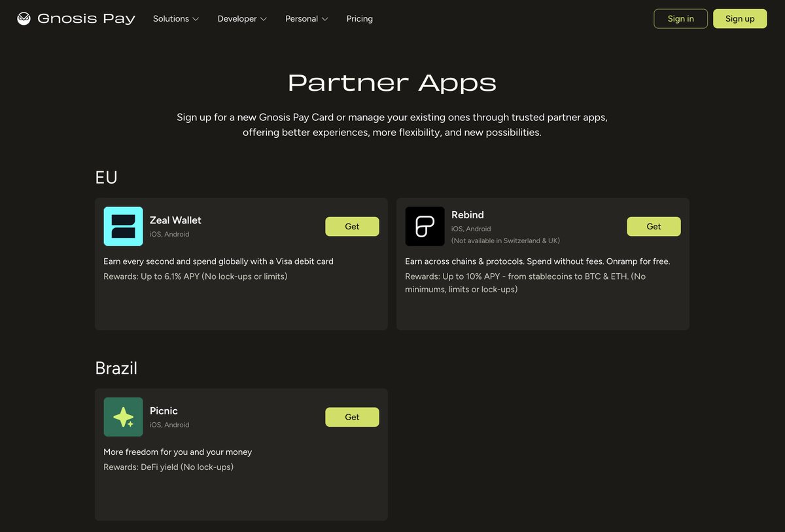This screenshot has height=532, width=785.
Task: Click the EU section heading
Action: coord(106,177)
